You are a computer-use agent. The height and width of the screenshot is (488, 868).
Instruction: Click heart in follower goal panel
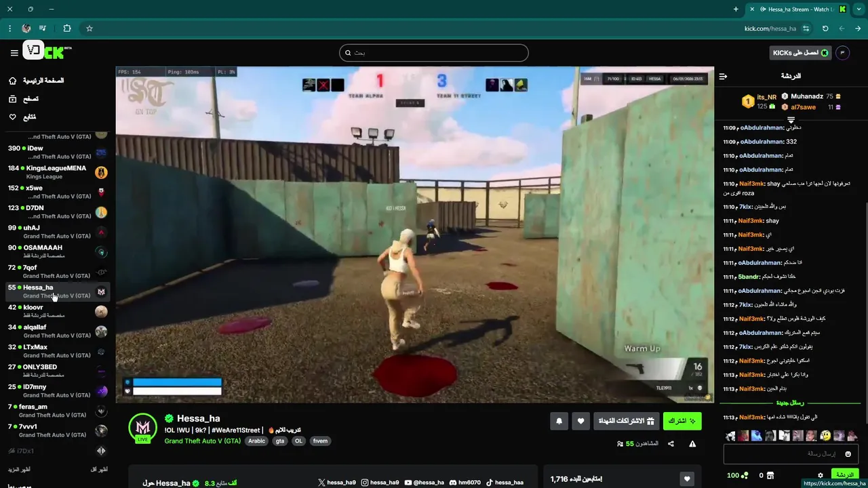pos(687,479)
